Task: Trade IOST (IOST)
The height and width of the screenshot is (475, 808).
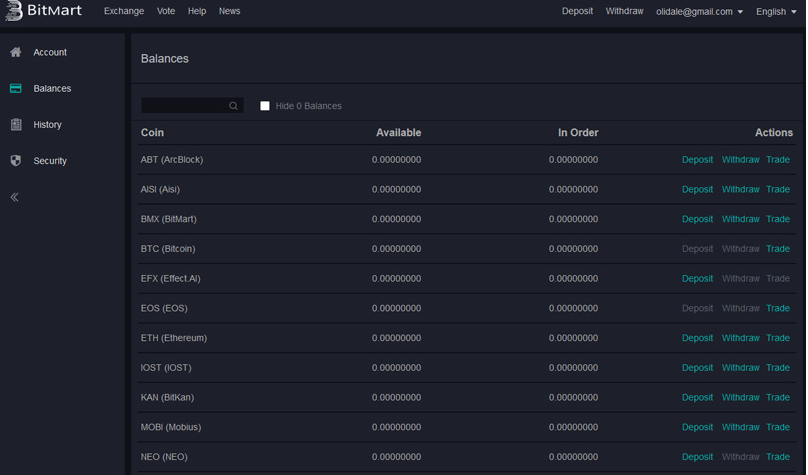Action: pyautogui.click(x=778, y=367)
